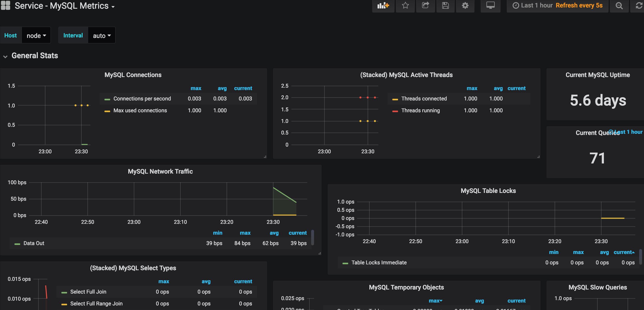This screenshot has width=644, height=310.
Task: Click the Network Traffic legend scrollbar
Action: pyautogui.click(x=313, y=238)
